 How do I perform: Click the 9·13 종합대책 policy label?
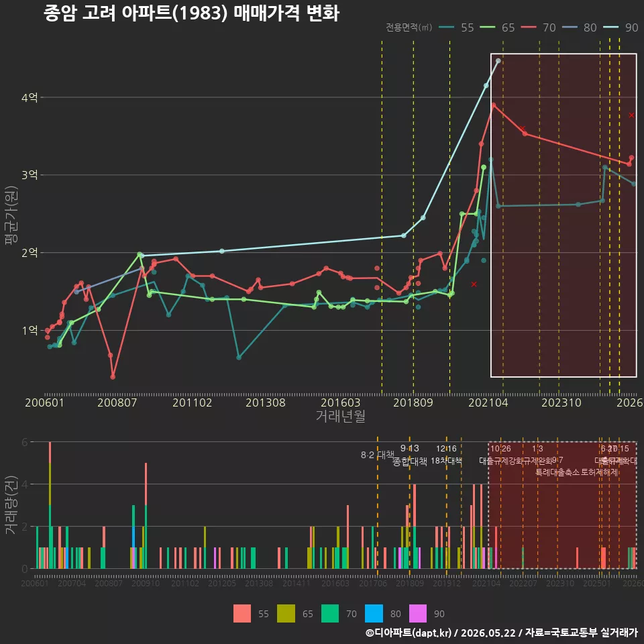409,455
